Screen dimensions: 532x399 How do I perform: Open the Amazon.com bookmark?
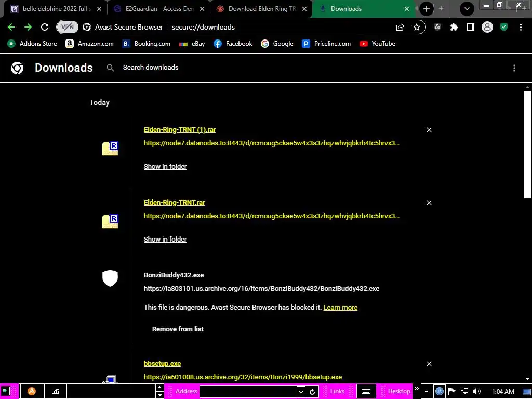click(x=89, y=44)
